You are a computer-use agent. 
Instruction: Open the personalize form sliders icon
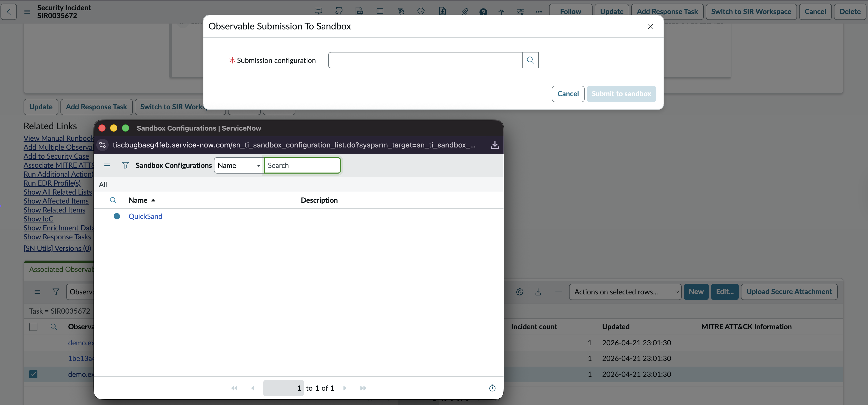(520, 12)
